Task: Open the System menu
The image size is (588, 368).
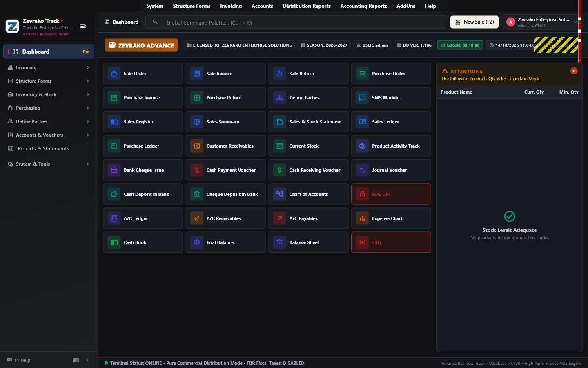Action: 155,6
